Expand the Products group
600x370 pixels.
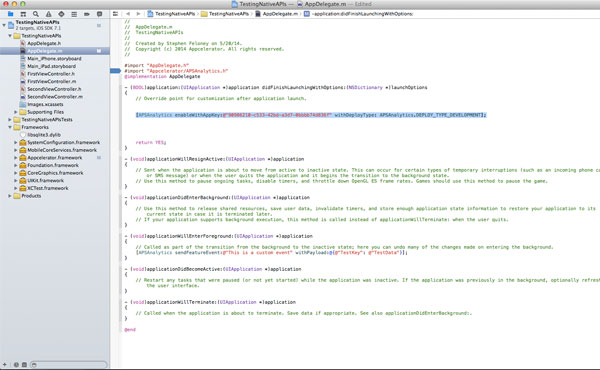pyautogui.click(x=10, y=196)
